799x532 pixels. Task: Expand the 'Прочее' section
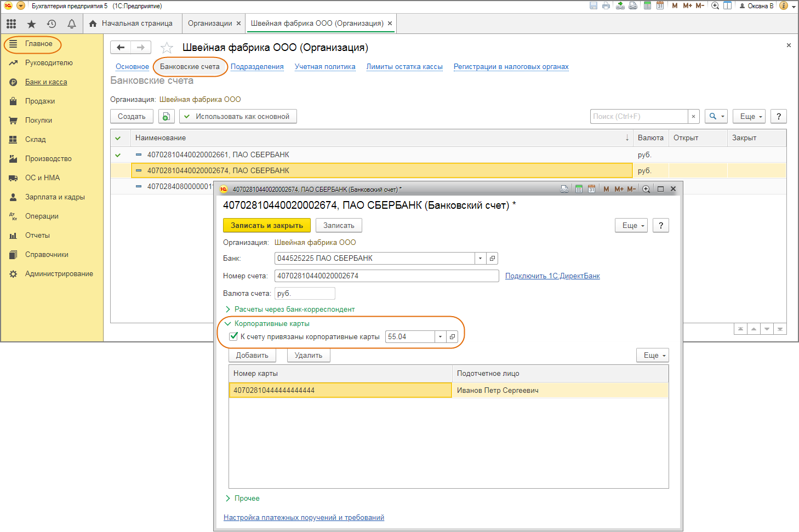coord(247,499)
